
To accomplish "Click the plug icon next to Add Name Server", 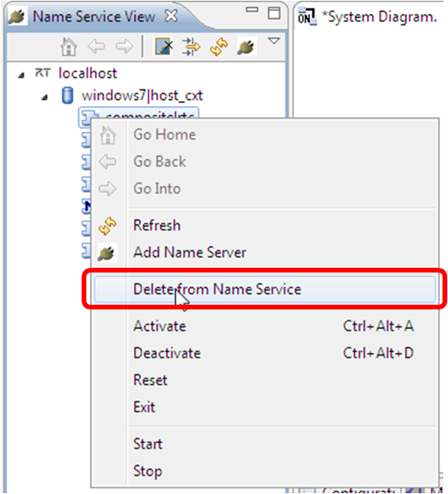I will [x=107, y=253].
